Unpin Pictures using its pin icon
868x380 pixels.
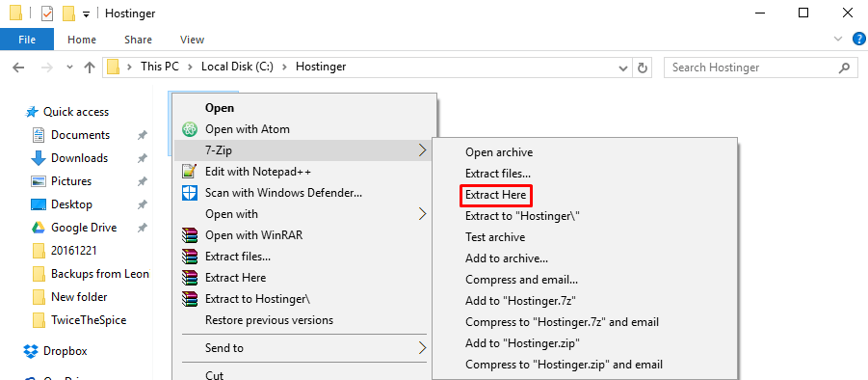(143, 181)
